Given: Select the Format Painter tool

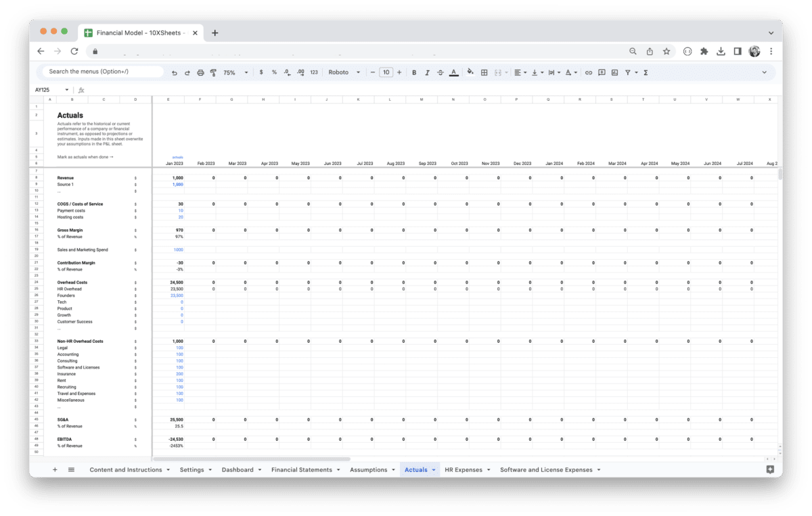Looking at the screenshot, I should [212, 72].
